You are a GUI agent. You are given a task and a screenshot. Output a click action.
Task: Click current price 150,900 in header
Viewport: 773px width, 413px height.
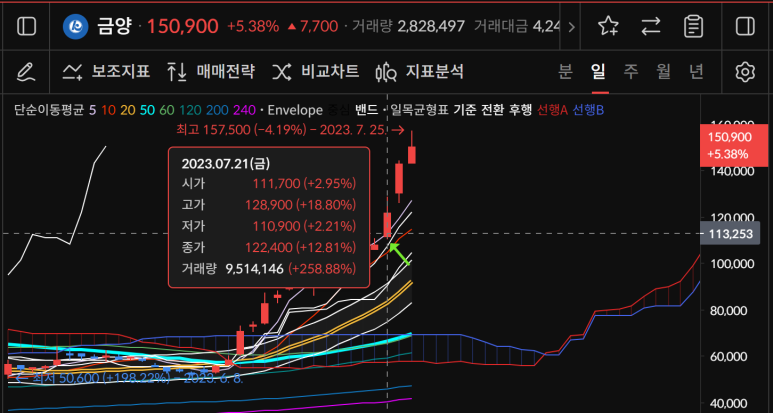point(182,26)
